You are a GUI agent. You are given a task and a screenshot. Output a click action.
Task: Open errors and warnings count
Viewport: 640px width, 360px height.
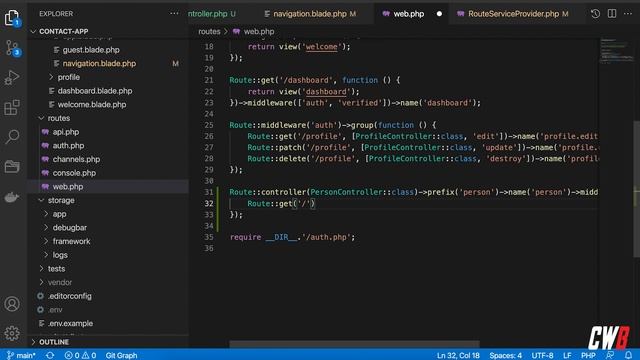(x=80, y=355)
